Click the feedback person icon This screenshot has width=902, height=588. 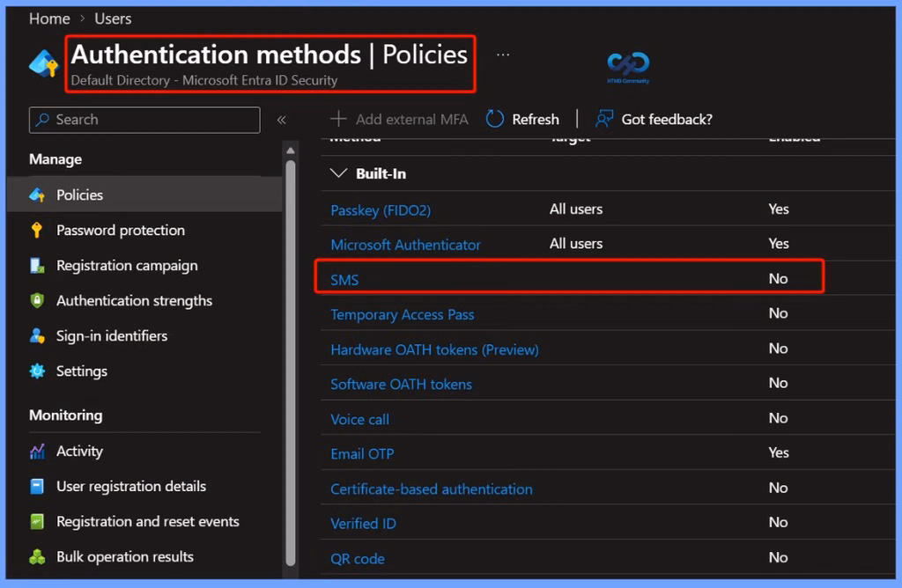[x=604, y=119]
